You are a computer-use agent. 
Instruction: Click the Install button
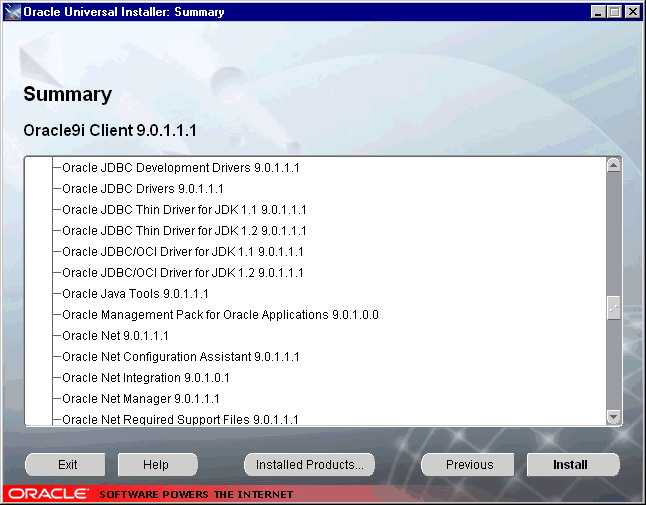click(x=573, y=465)
